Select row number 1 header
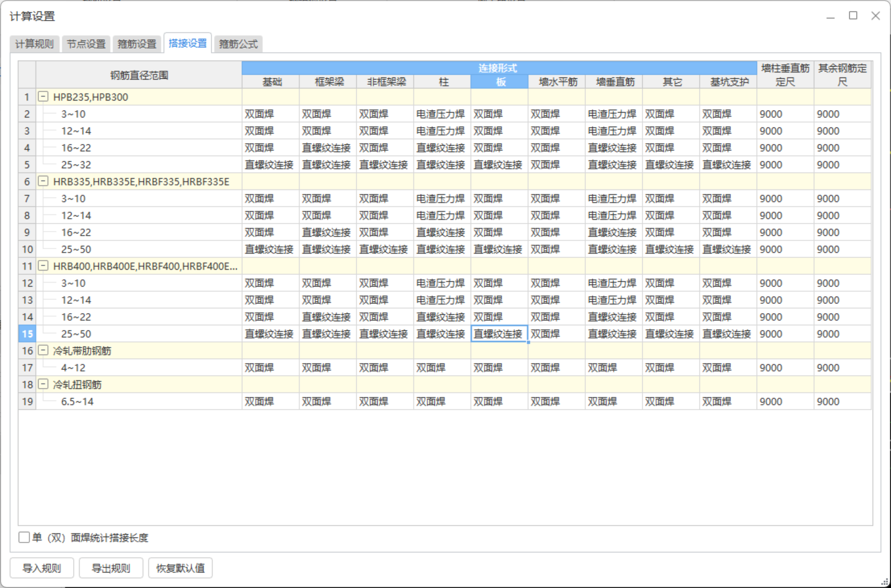The width and height of the screenshot is (891, 588). (27, 97)
